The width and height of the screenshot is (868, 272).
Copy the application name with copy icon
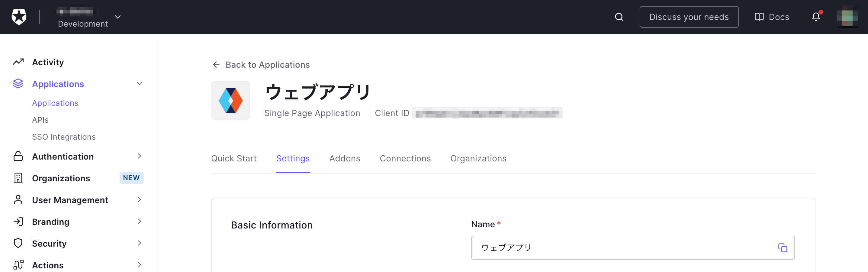(783, 248)
